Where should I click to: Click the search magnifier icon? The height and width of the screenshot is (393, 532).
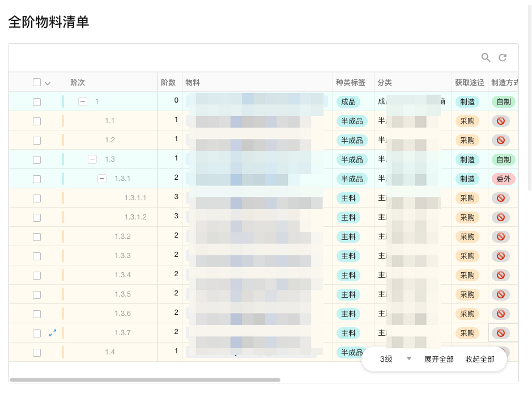486,57
